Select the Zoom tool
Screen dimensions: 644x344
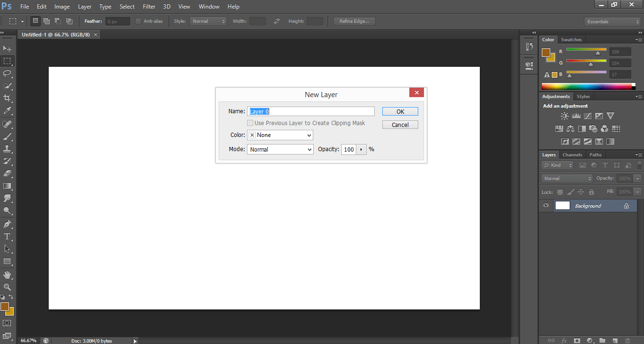tap(7, 287)
